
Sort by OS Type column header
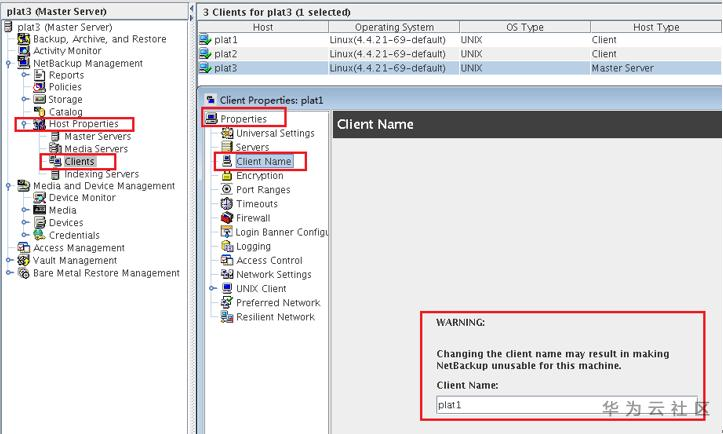pos(525,27)
